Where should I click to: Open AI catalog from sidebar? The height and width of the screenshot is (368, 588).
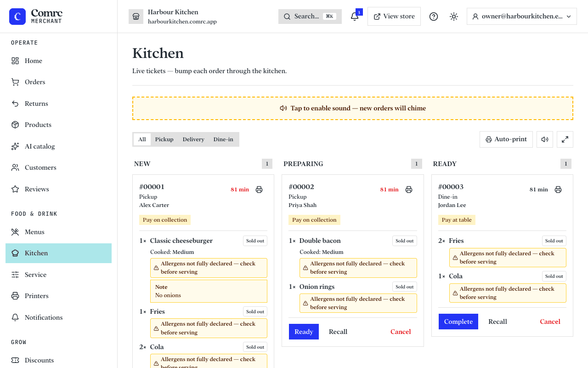tap(58, 146)
